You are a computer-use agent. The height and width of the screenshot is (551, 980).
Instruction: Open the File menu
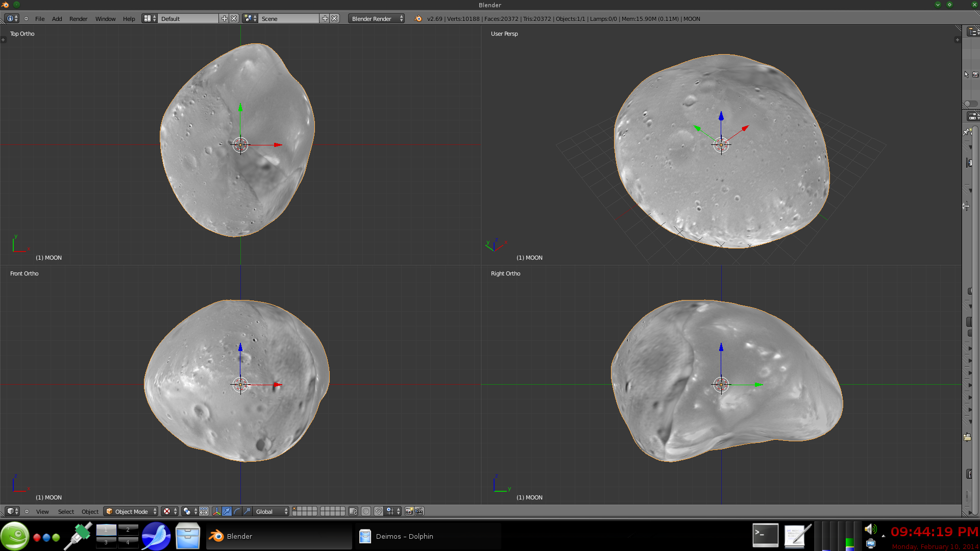[40, 19]
